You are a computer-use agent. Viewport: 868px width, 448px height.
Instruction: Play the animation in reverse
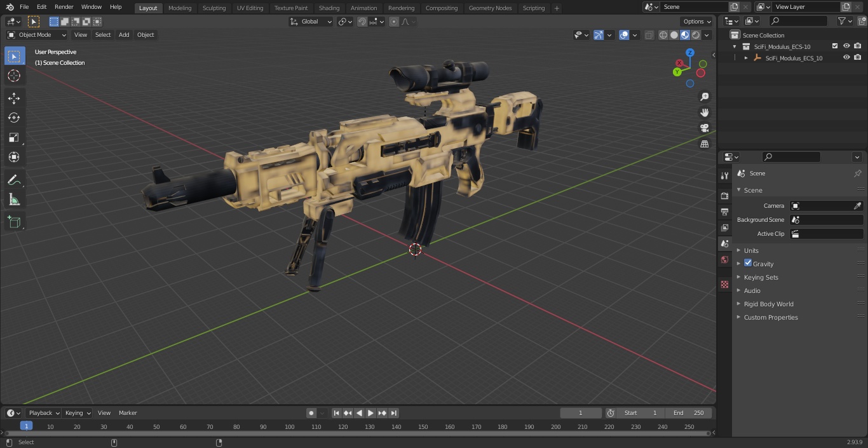359,413
